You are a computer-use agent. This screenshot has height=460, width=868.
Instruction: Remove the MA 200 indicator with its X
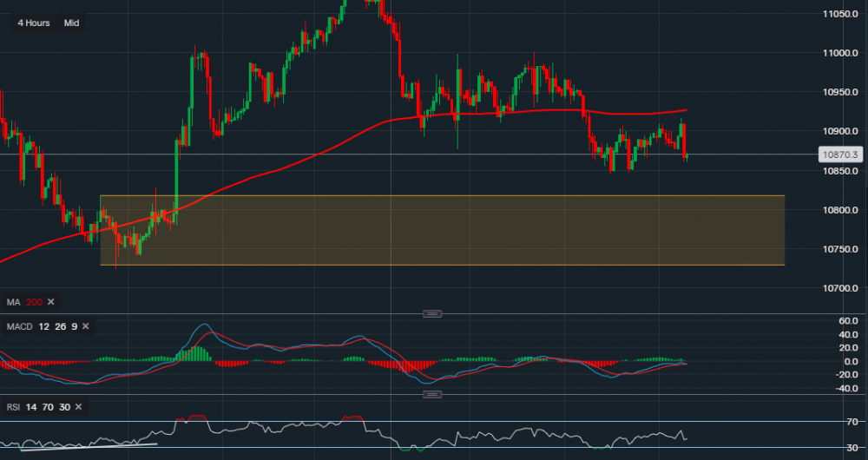click(x=50, y=302)
